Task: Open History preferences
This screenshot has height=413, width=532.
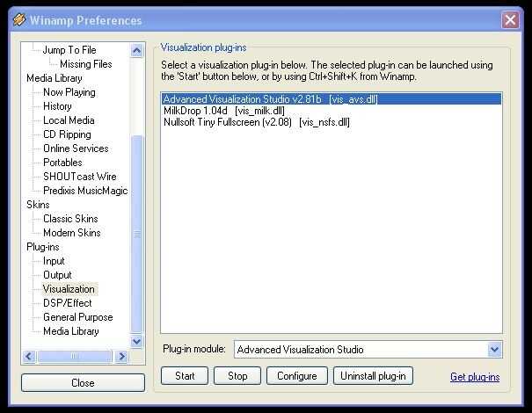Action: 57,106
